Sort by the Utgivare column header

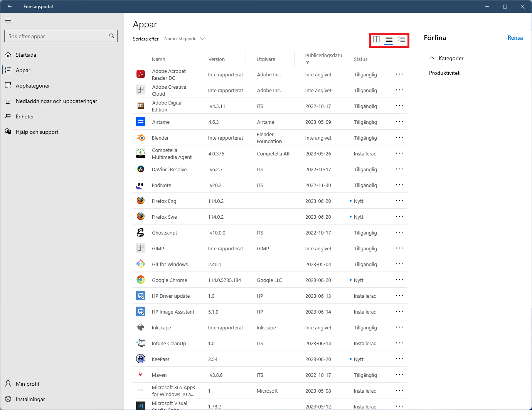[266, 59]
